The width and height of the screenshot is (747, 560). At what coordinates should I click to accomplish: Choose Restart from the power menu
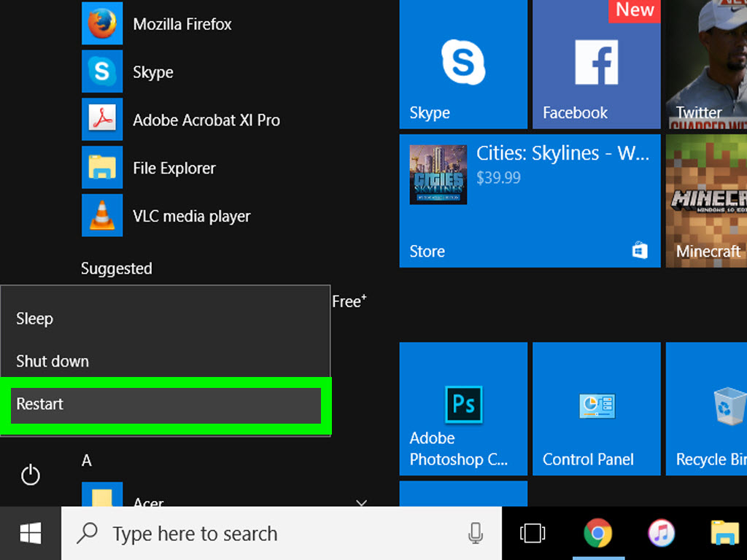click(x=166, y=405)
